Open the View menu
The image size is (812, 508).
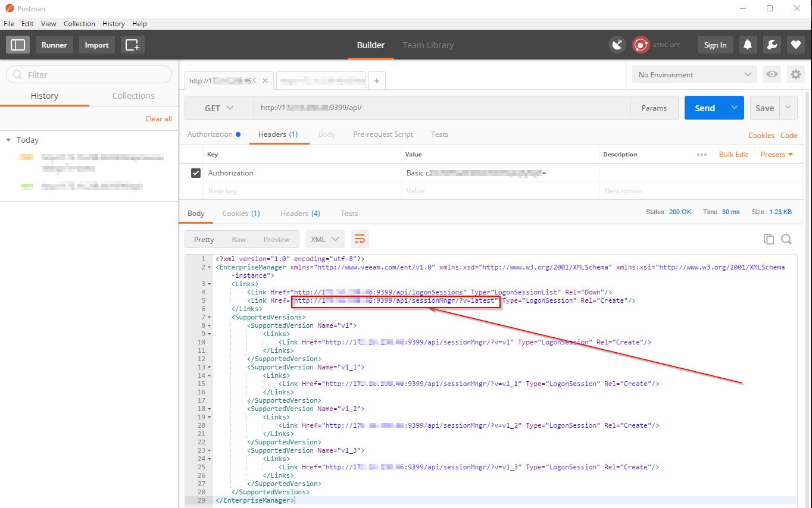(49, 24)
